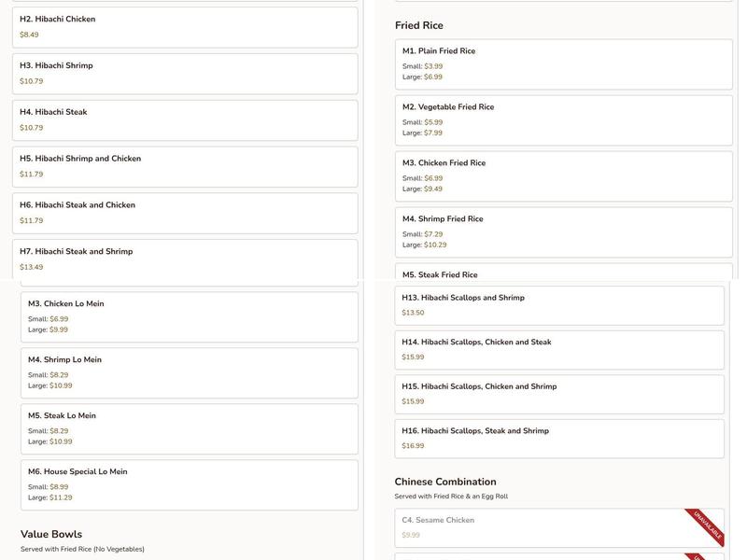Click H16. Hibachi Scallops, Steak and Shrimp

[558, 439]
